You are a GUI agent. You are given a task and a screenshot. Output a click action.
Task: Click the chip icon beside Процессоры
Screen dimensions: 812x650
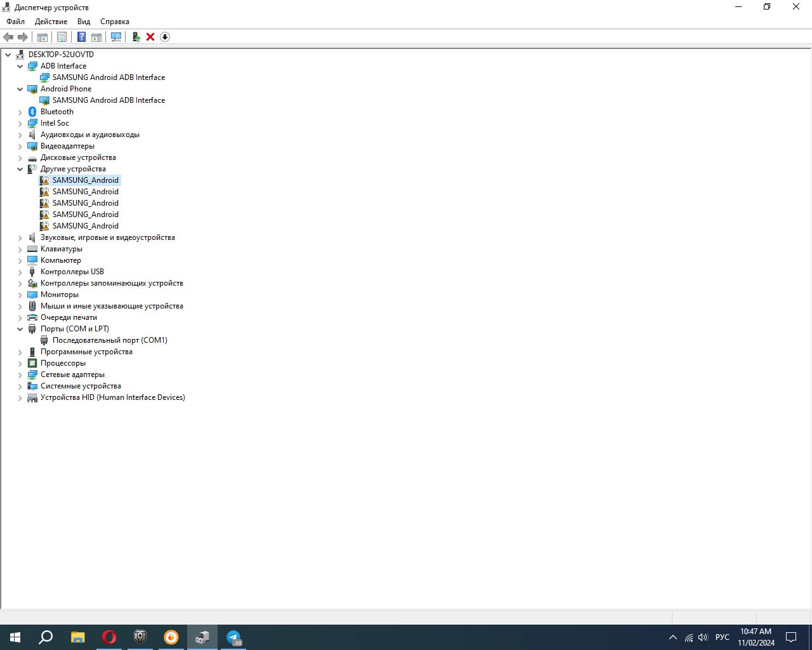[32, 363]
